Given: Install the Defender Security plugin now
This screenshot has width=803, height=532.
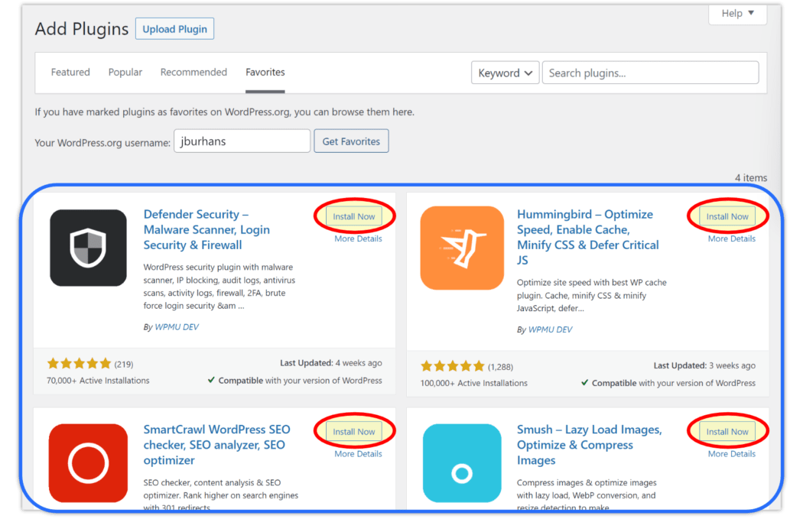Looking at the screenshot, I should click(354, 216).
